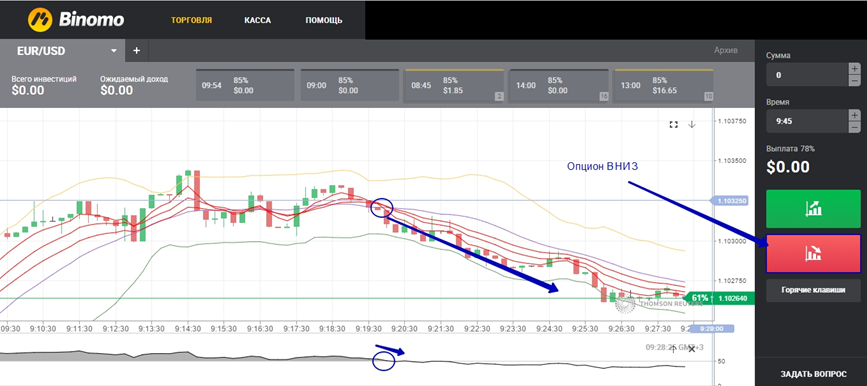
Task: Click the badge 2 on the 08:45 card
Action: coord(499,97)
